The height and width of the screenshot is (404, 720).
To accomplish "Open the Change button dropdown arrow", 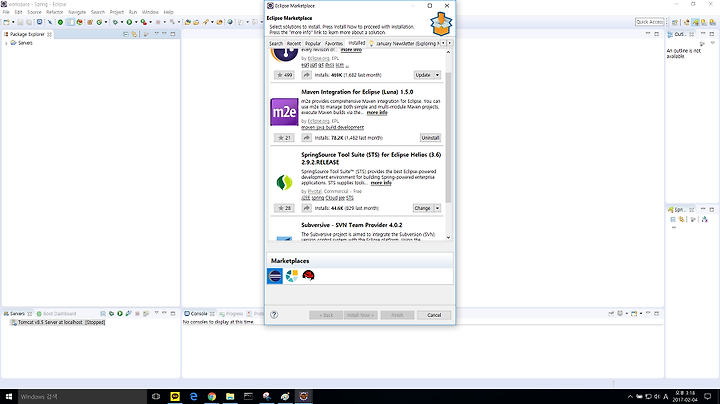I will coord(437,208).
